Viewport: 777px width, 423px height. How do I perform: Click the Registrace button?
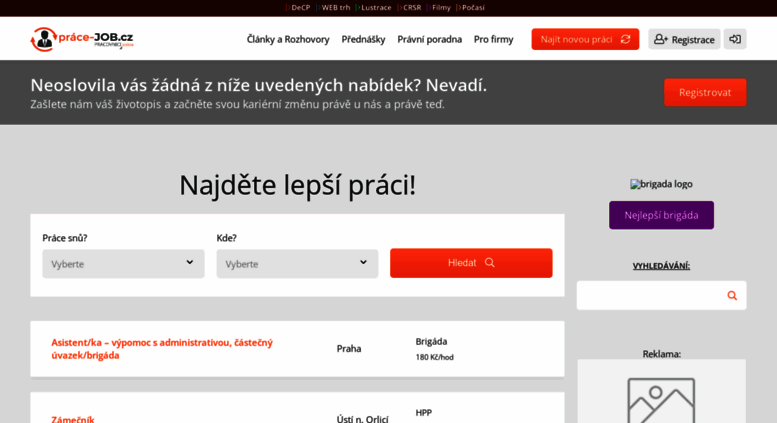pyautogui.click(x=684, y=39)
